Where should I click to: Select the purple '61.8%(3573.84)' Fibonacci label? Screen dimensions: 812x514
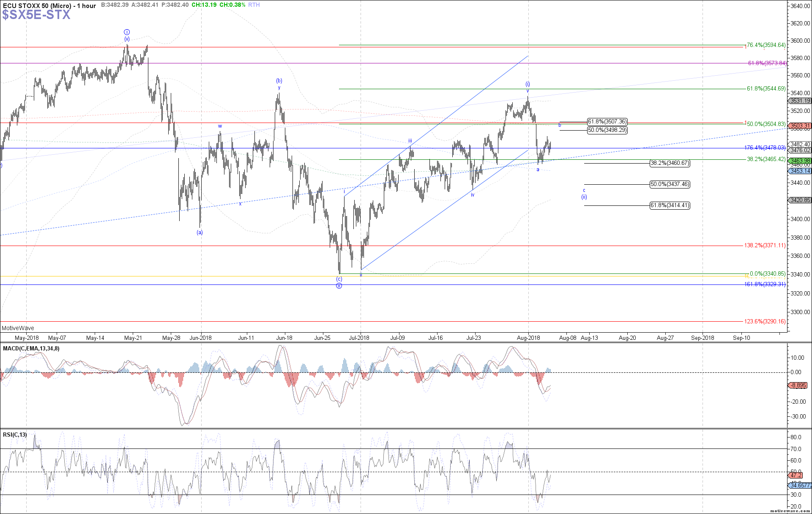click(767, 63)
